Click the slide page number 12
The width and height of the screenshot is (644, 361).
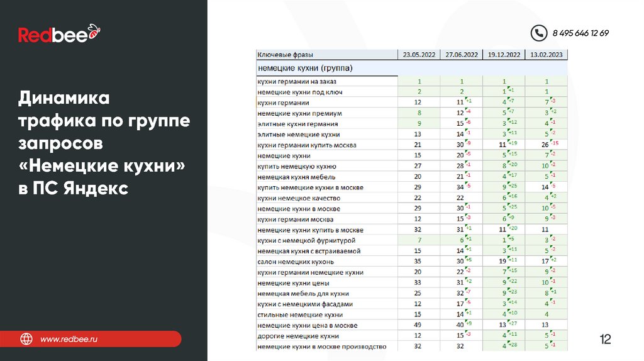pyautogui.click(x=606, y=339)
